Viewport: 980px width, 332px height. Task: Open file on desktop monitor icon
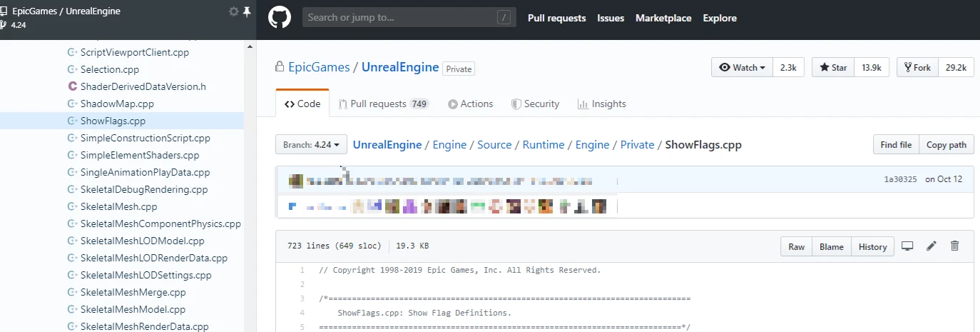(907, 246)
